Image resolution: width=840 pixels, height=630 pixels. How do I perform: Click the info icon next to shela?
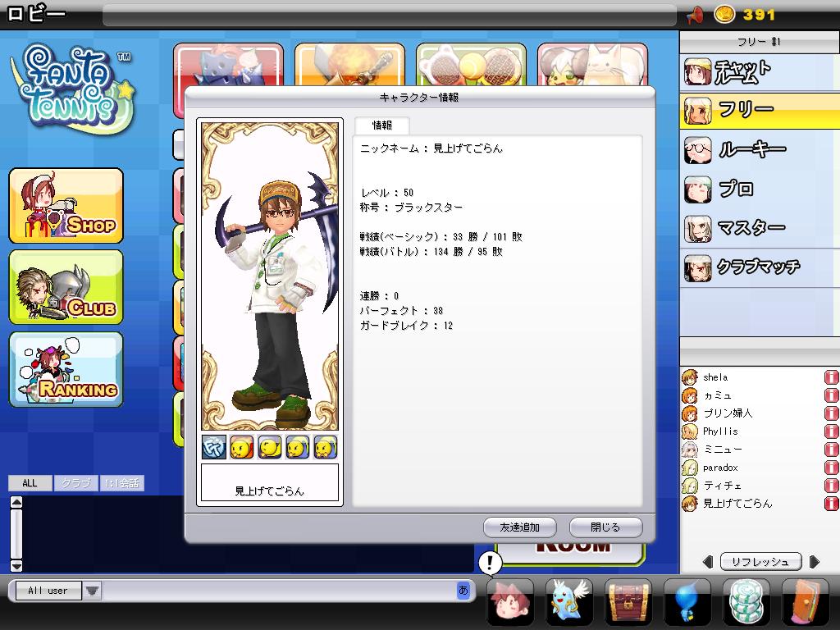coord(831,377)
